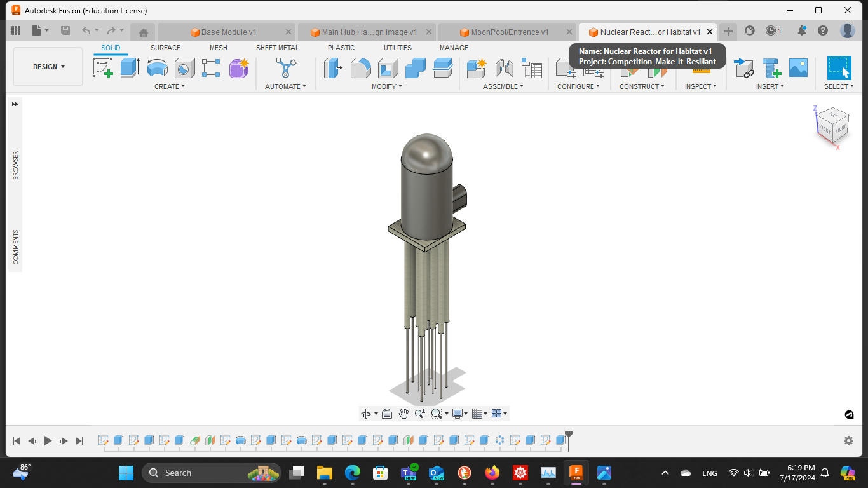Screen dimensions: 868x488
Task: Select the New Component tool
Action: 476,67
